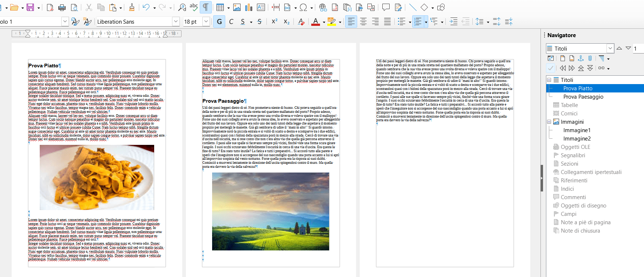Increase paragraph spacing
The width and height of the screenshot is (644, 277).
[496, 22]
